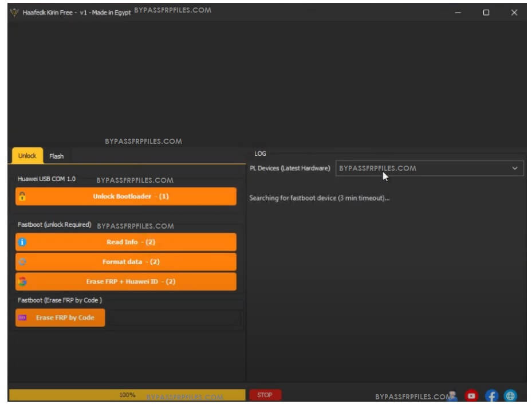Open the PL Devices hardware dropdown
This screenshot has height=408, width=532.
429,168
